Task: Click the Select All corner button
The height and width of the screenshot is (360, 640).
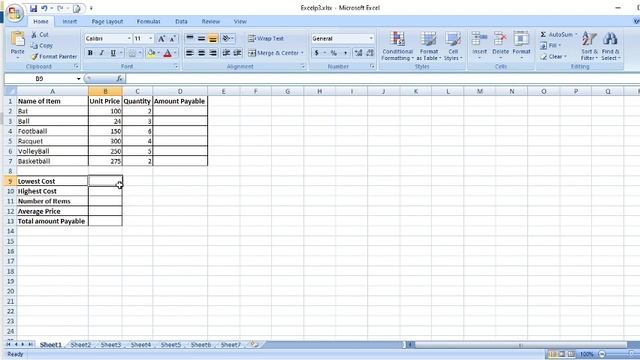Action: 10,91
